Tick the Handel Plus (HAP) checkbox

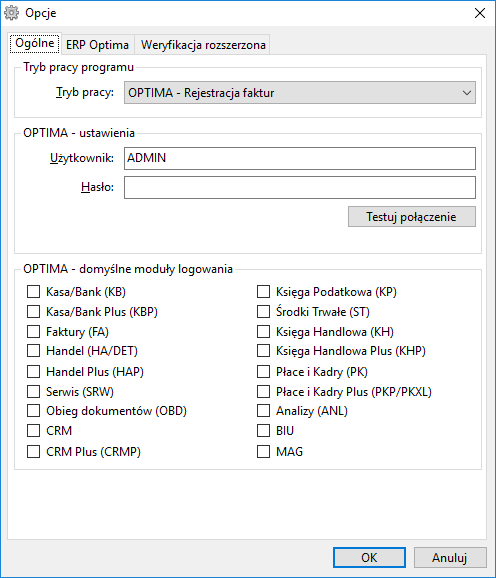tap(34, 371)
